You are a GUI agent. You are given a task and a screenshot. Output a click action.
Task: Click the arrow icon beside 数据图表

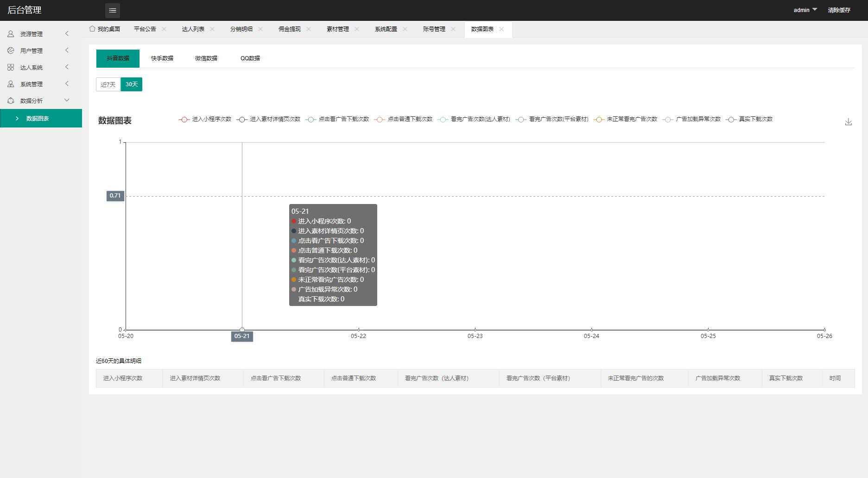(x=18, y=118)
